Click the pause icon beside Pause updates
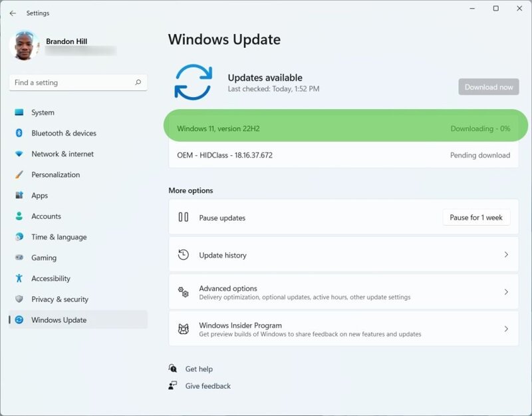Viewport: 532px width, 416px height. tap(184, 217)
